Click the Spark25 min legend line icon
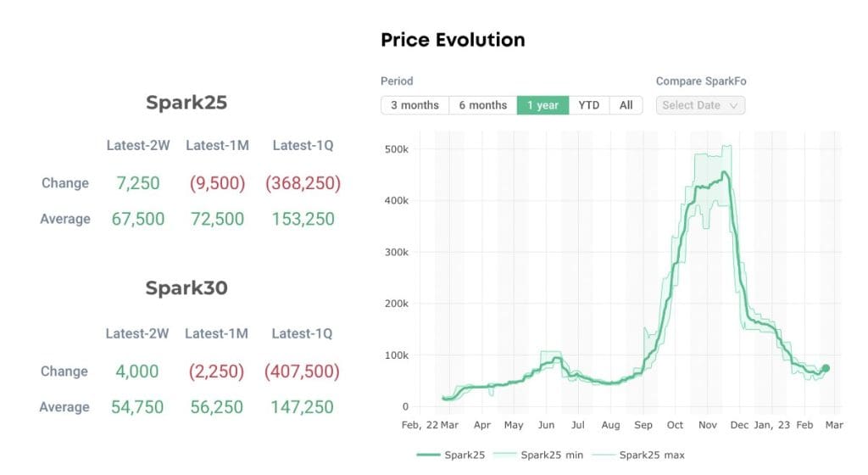Screen dimensions: 868x475 (504, 455)
